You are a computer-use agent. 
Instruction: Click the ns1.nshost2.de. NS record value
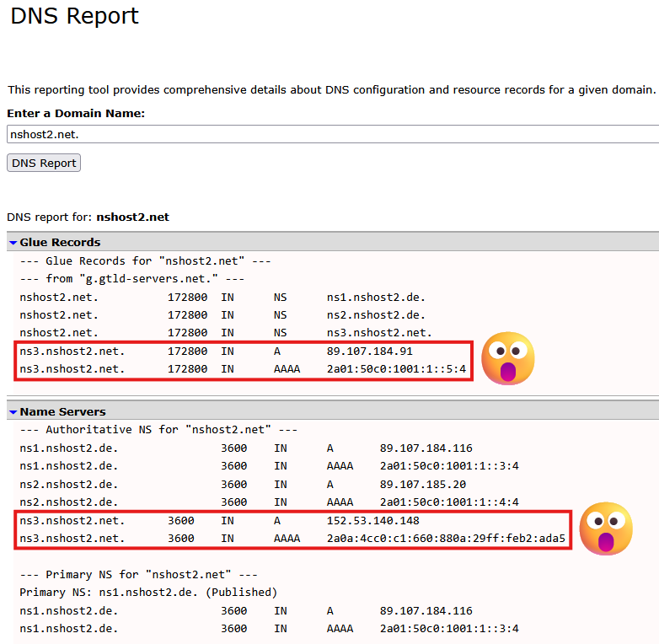coord(376,298)
